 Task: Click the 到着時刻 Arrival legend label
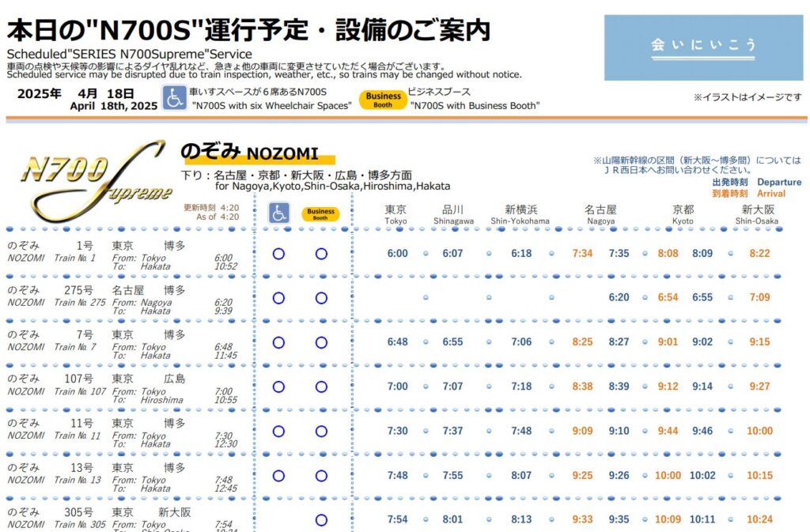pos(748,194)
